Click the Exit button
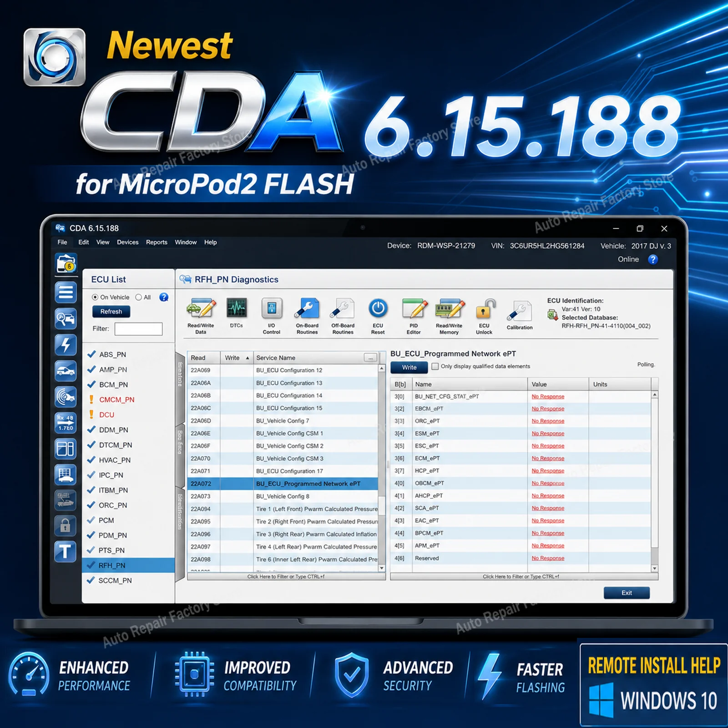Viewport: 728px width, 728px height. pyautogui.click(x=627, y=593)
